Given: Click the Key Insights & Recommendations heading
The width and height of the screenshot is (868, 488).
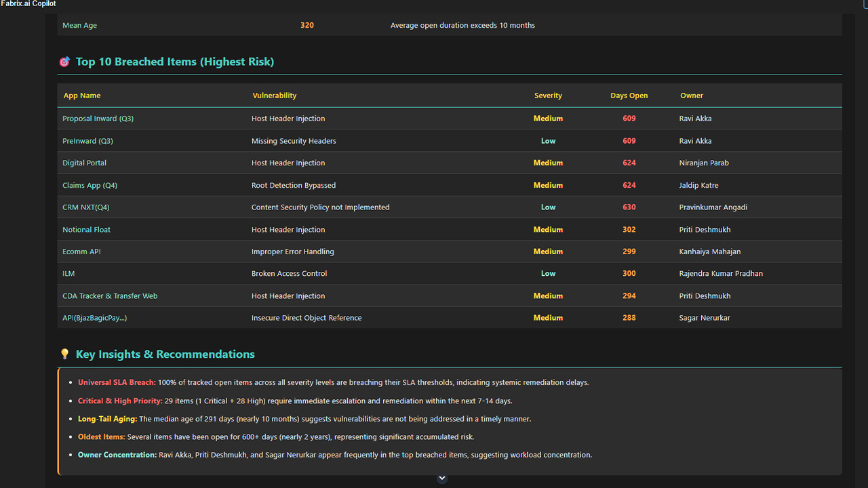Looking at the screenshot, I should pos(165,354).
